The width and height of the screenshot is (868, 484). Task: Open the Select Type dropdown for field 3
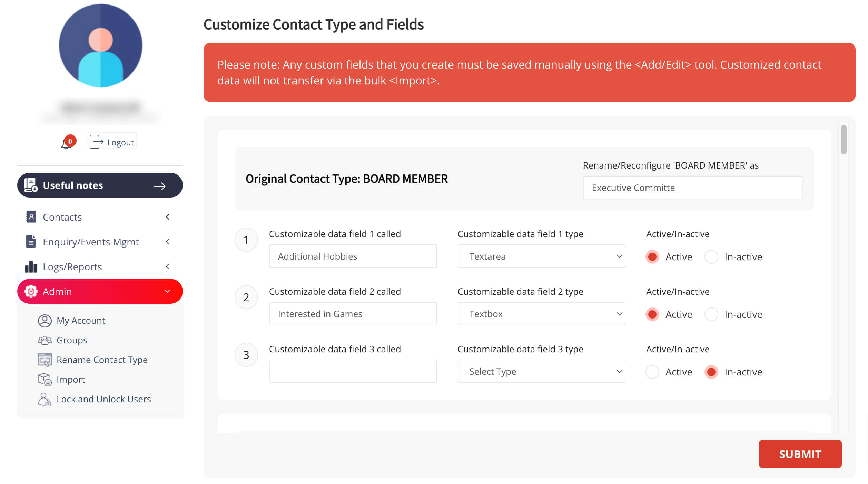[541, 371]
